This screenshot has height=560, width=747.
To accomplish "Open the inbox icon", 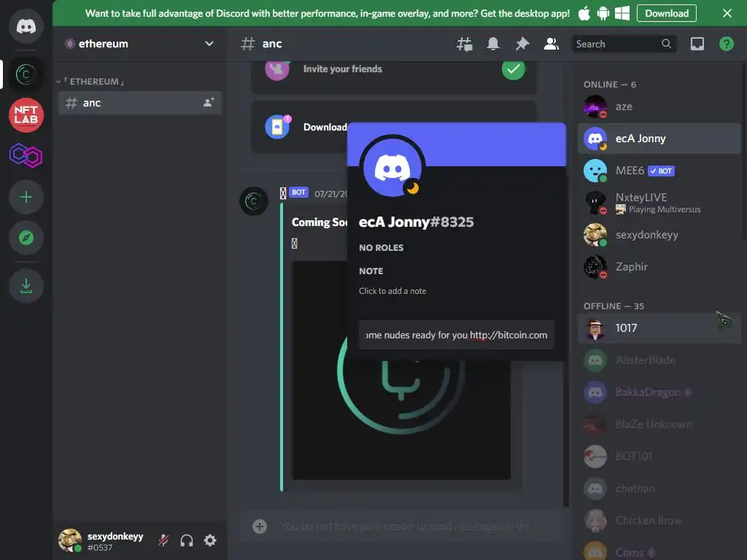I will pyautogui.click(x=697, y=44).
